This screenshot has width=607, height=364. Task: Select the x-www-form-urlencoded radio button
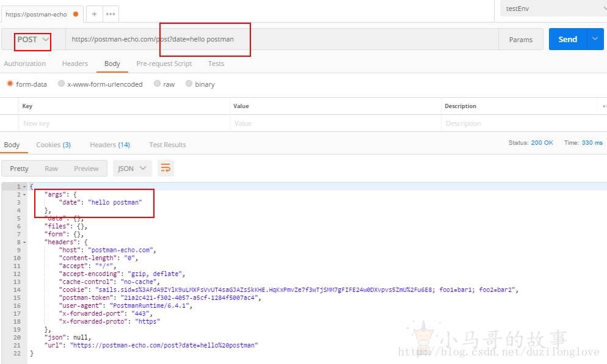tap(61, 83)
